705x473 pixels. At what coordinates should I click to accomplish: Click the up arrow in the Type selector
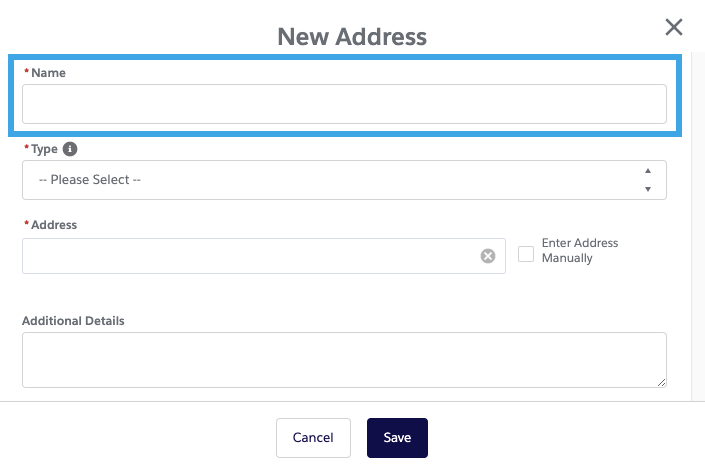click(x=648, y=171)
